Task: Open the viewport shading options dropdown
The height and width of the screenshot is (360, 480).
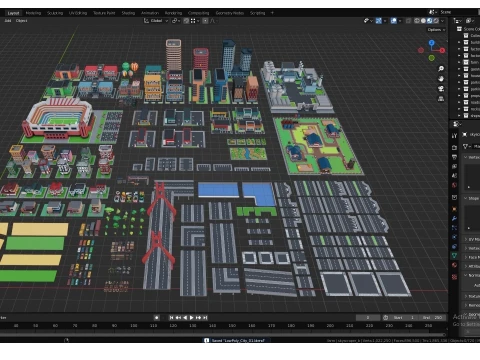Action: click(443, 21)
